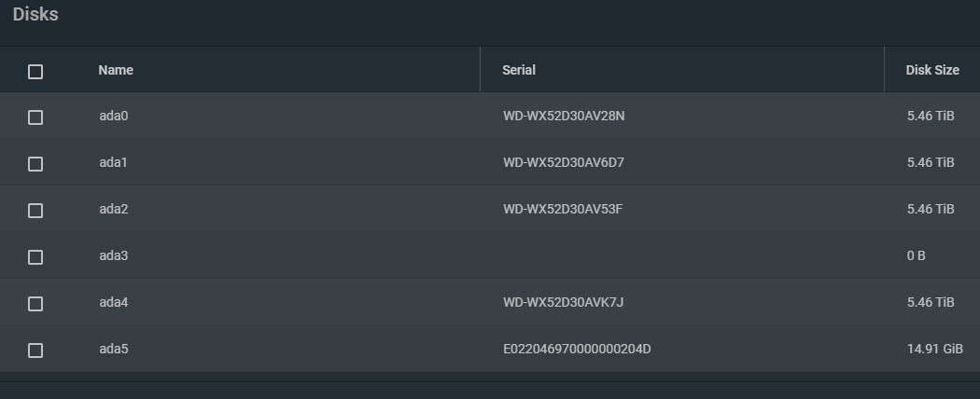Screen dimensions: 980x399
Task: Click the Disks page title
Action: 35,14
